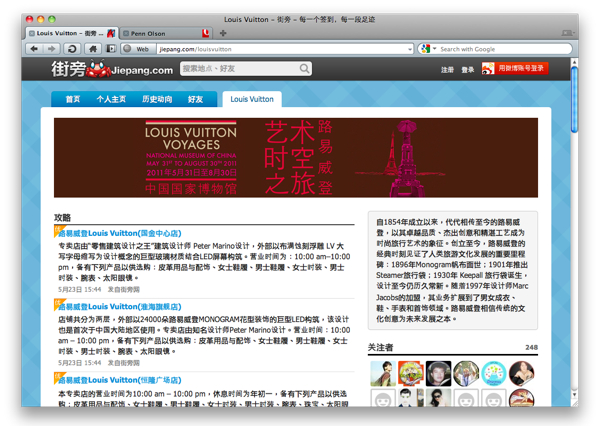
Task: Click the vertical scrollbar thumb
Action: coord(574,100)
